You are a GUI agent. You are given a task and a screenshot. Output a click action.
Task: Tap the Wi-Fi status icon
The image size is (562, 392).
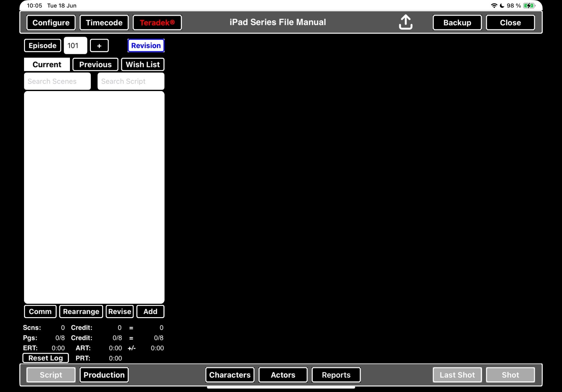click(494, 6)
